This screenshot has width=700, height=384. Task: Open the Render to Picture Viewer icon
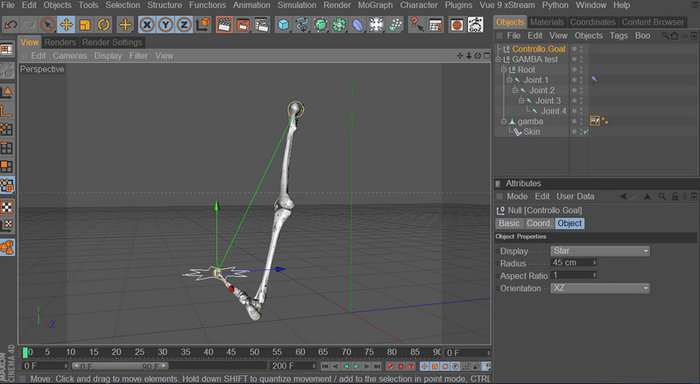point(243,25)
